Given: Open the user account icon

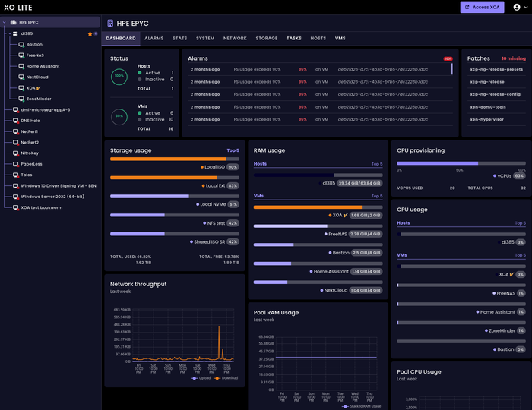Looking at the screenshot, I should click(516, 7).
